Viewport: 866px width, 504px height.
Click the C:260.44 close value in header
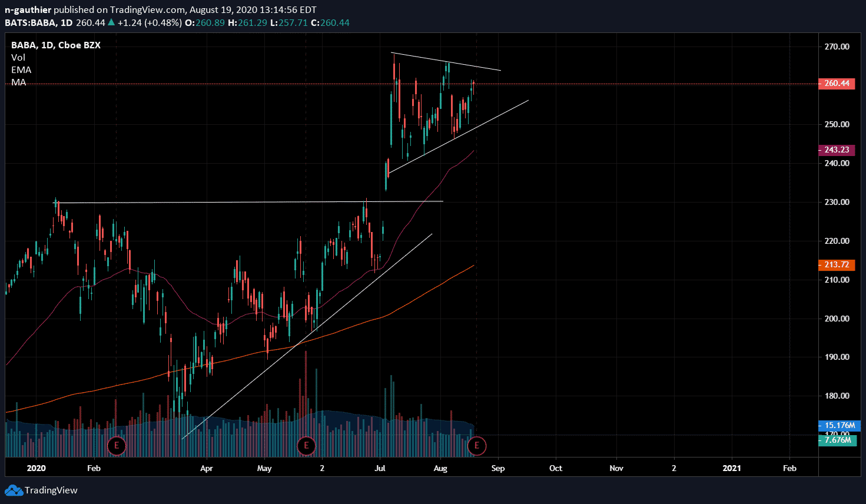coord(330,23)
